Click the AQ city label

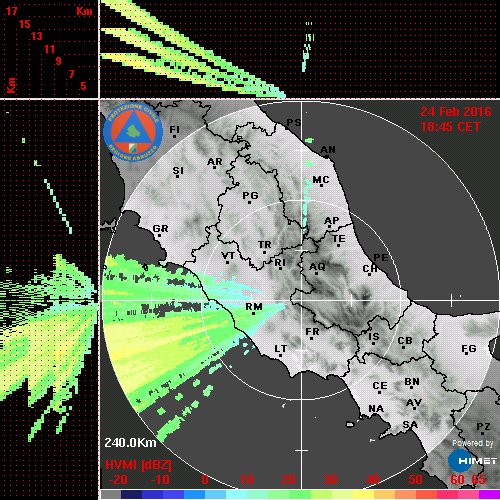click(x=317, y=267)
